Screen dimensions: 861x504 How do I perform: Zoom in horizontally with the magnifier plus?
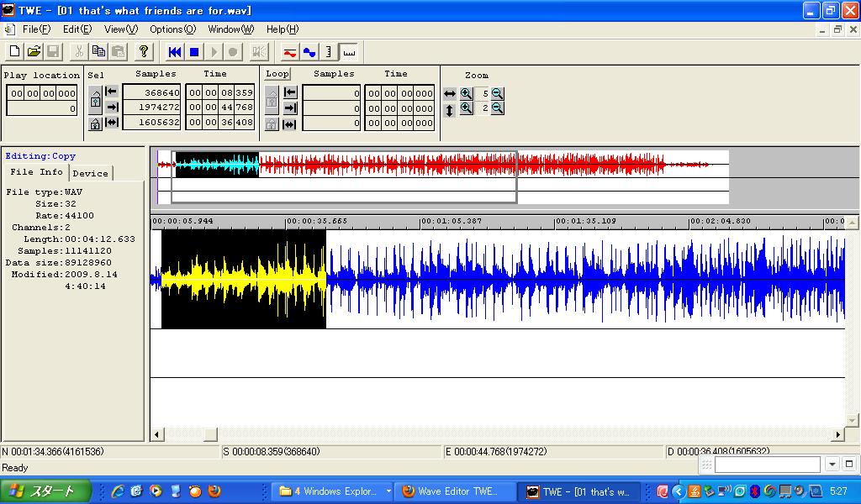(x=467, y=93)
